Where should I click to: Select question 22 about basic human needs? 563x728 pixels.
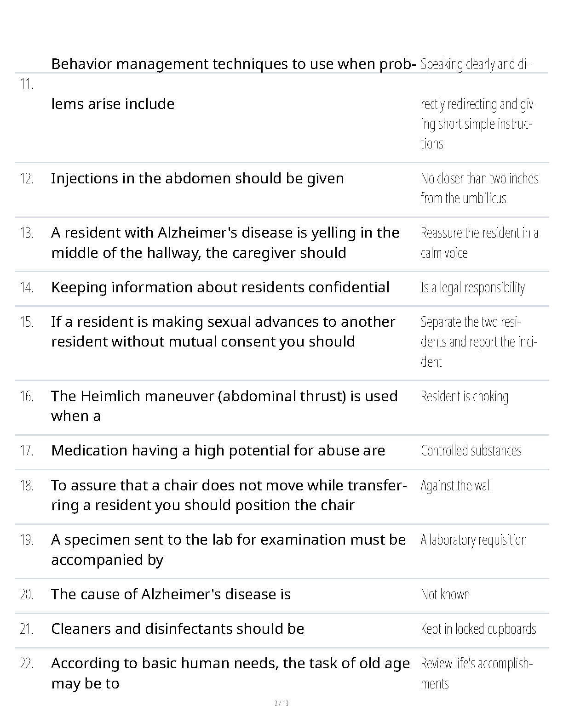[x=230, y=673]
